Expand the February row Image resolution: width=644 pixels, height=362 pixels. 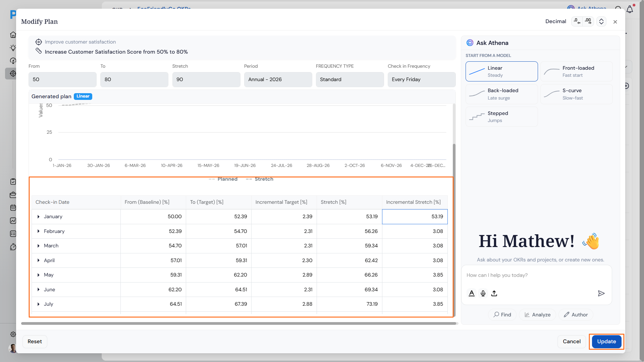[x=39, y=231]
